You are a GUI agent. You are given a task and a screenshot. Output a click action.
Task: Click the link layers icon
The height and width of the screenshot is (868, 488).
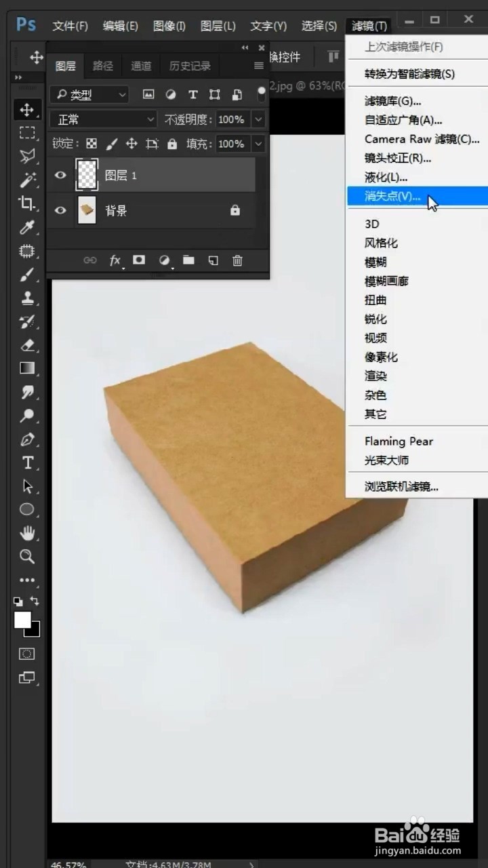(89, 260)
